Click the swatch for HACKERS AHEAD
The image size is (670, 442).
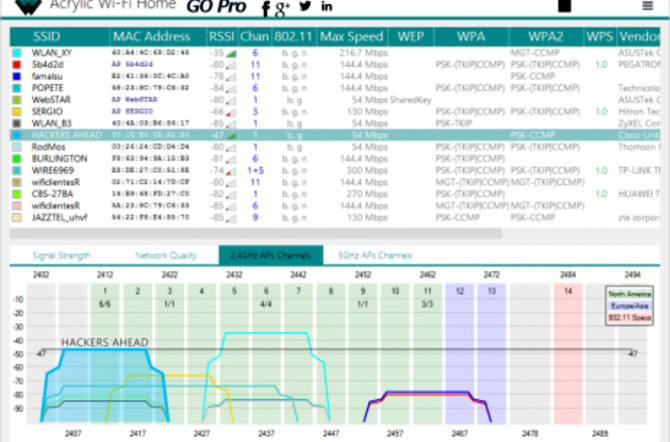[x=17, y=135]
